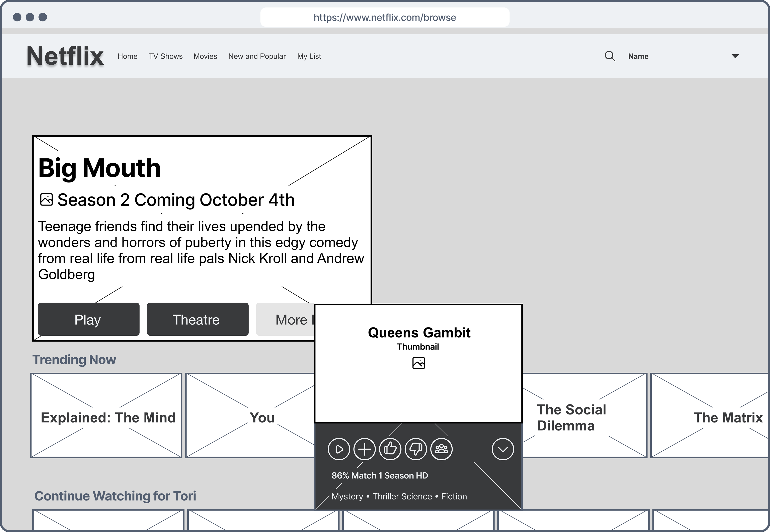Click the search magnifier icon
Screen dimensions: 770x532
(x=610, y=56)
